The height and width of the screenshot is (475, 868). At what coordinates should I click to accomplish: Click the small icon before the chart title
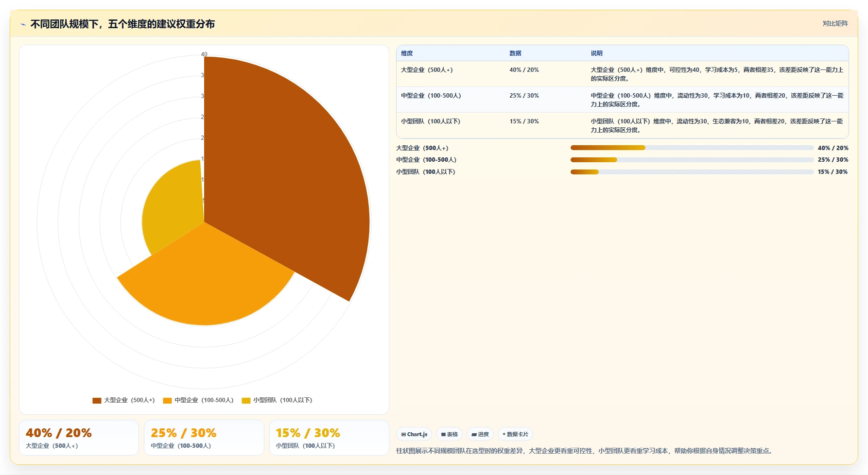pyautogui.click(x=23, y=24)
